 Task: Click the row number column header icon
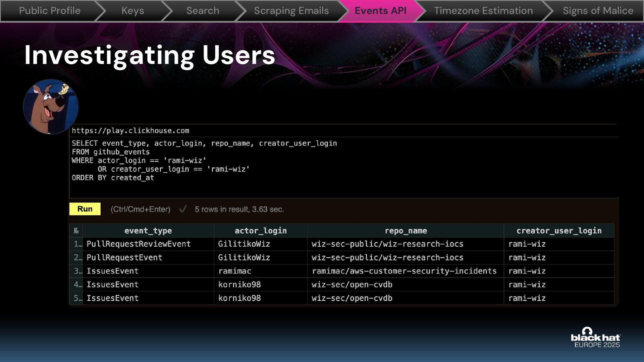pos(76,231)
